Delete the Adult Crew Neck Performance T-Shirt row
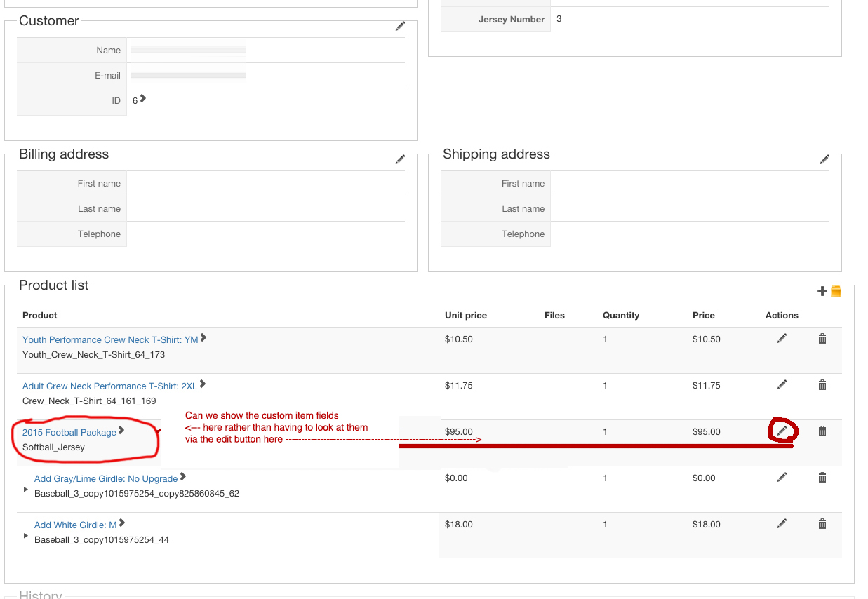This screenshot has width=868, height=599. click(822, 385)
